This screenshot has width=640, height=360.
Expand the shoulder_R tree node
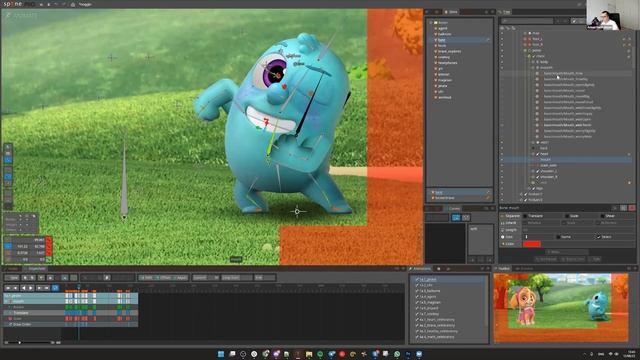(533, 177)
